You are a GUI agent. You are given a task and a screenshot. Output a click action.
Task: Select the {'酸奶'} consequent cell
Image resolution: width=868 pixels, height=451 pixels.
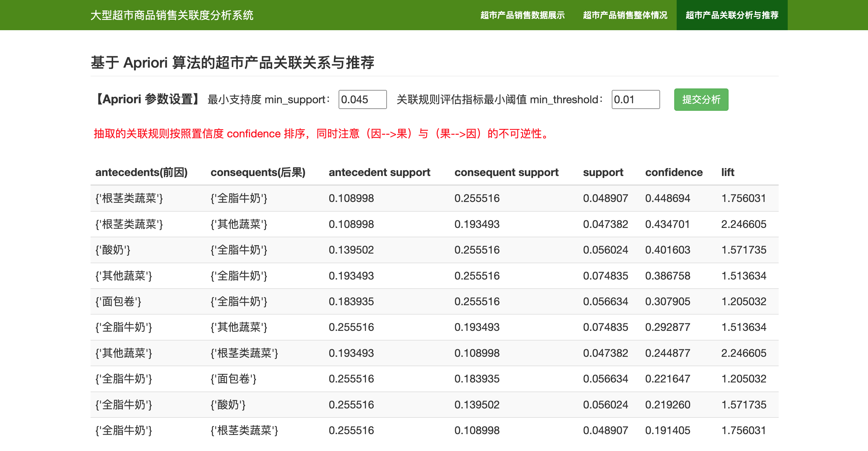coord(228,405)
